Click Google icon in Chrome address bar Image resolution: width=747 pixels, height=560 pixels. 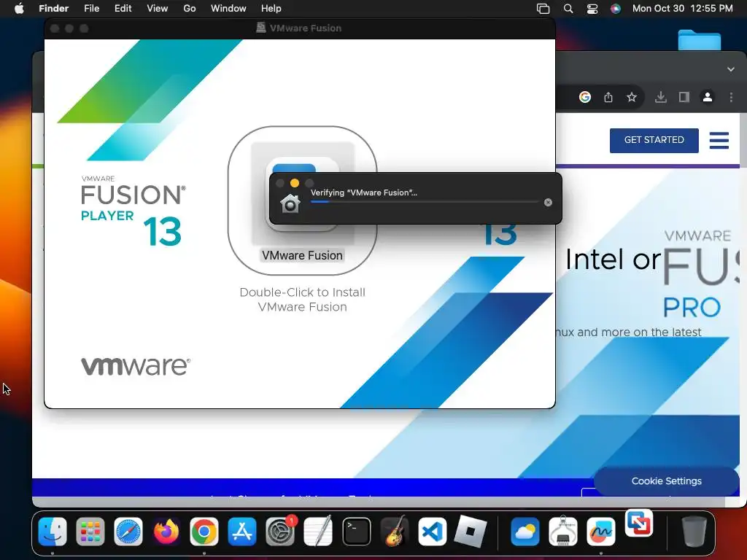[x=585, y=97]
